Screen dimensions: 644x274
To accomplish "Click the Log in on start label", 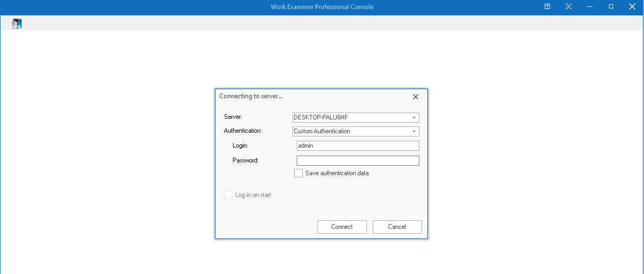I will (x=253, y=195).
